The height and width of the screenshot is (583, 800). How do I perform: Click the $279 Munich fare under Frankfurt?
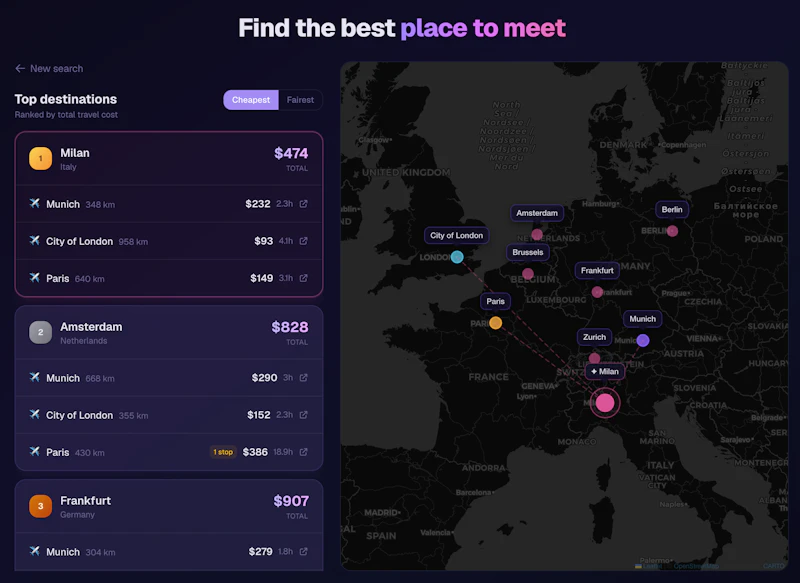tap(260, 551)
